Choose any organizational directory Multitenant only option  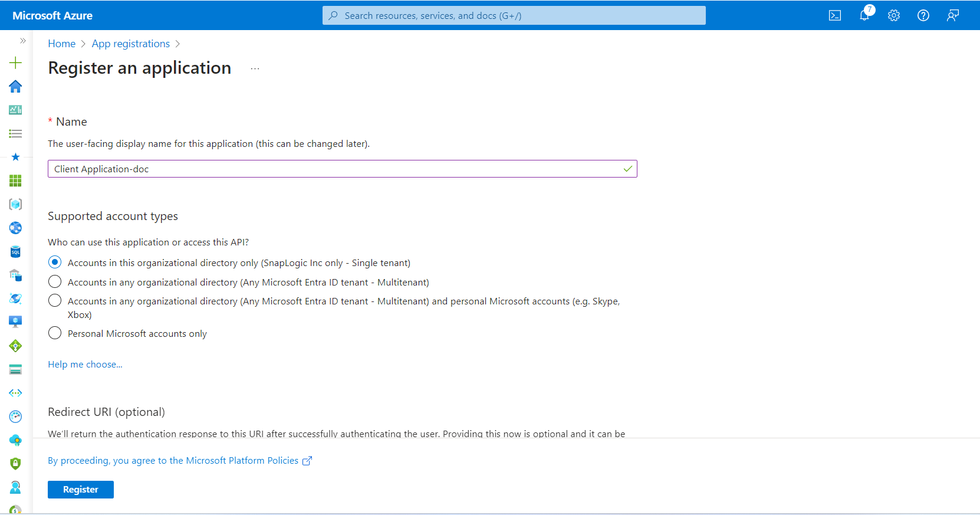point(55,281)
